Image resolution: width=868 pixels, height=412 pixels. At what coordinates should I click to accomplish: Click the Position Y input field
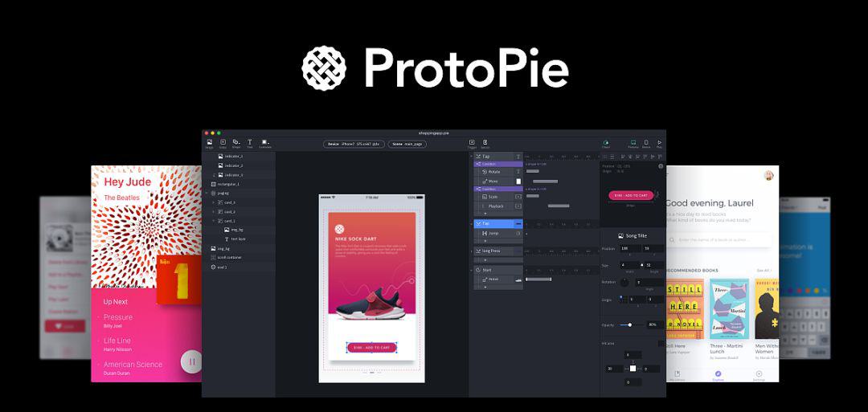tap(653, 249)
